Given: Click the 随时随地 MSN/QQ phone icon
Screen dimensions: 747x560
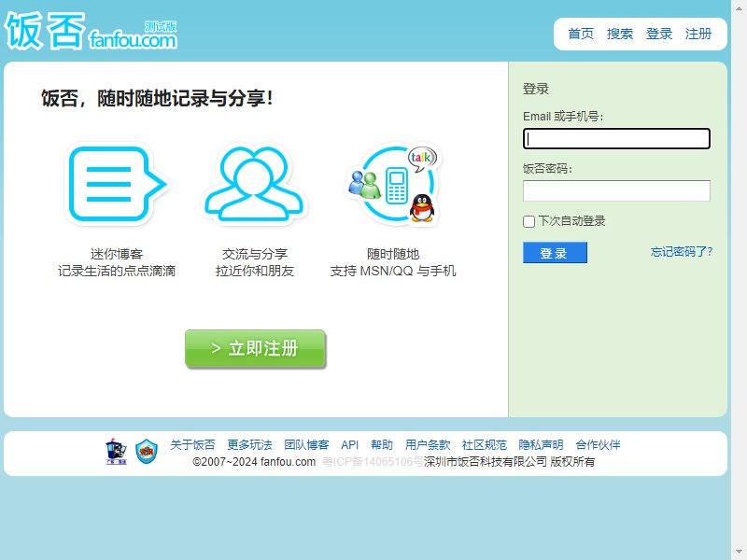Looking at the screenshot, I should pyautogui.click(x=393, y=184).
